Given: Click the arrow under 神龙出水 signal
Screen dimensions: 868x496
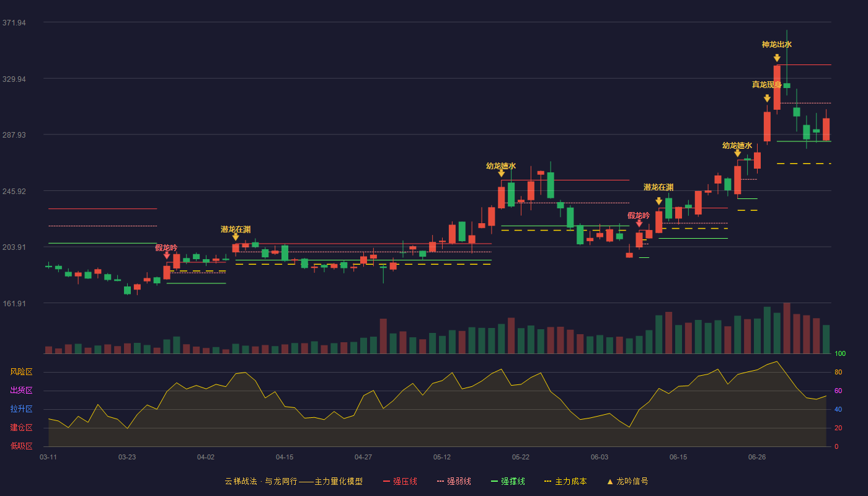Looking at the screenshot, I should (777, 58).
